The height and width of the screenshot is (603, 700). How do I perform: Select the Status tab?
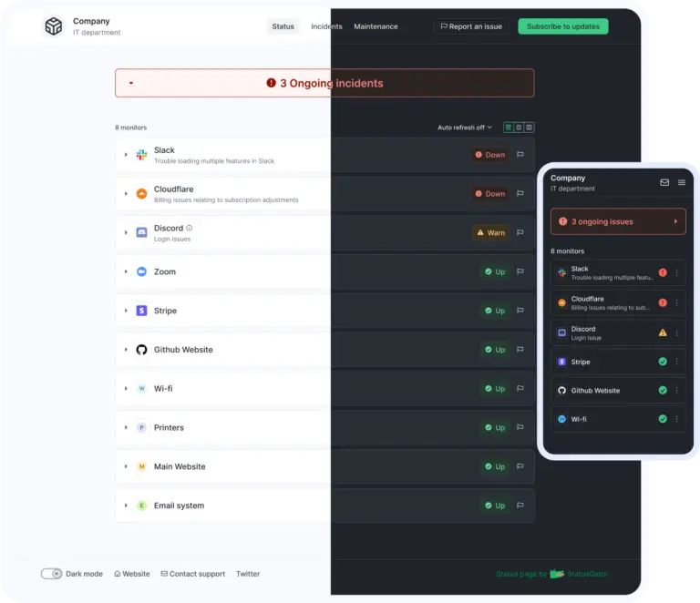283,26
